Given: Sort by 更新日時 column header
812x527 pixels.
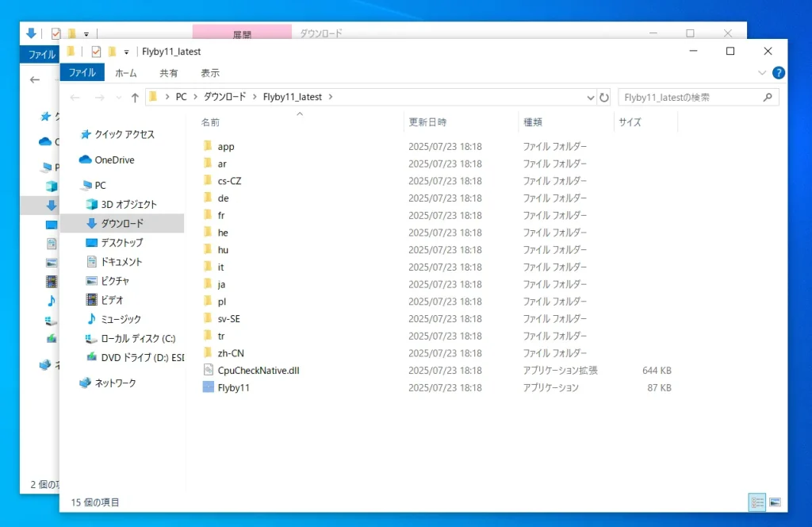Looking at the screenshot, I should [x=427, y=122].
